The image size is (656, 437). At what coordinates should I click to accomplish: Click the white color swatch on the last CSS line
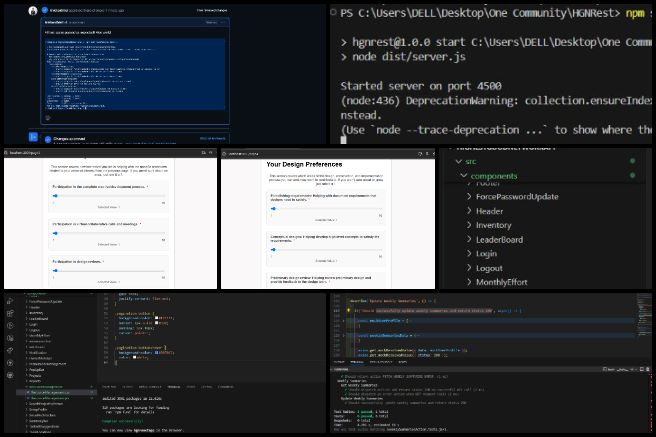click(x=134, y=358)
